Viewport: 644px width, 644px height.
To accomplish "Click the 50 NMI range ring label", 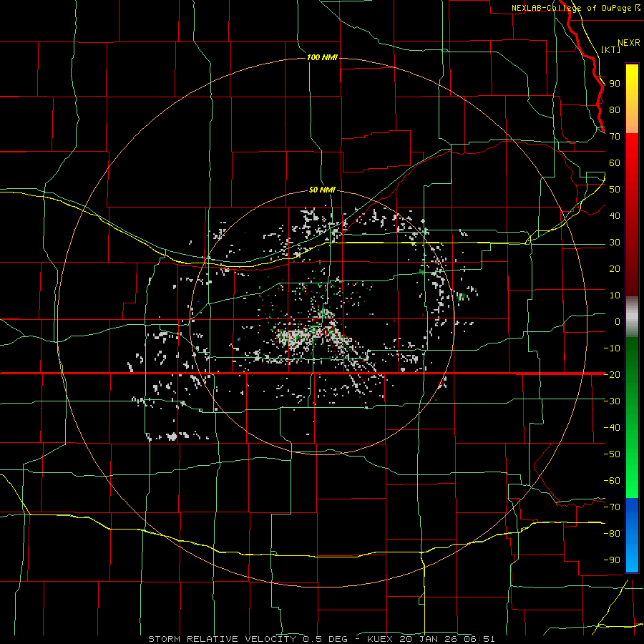I will (322, 190).
